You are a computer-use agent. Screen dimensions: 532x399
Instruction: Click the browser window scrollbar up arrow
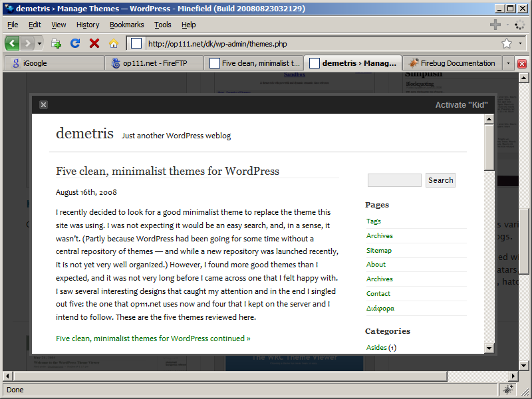pyautogui.click(x=523, y=78)
